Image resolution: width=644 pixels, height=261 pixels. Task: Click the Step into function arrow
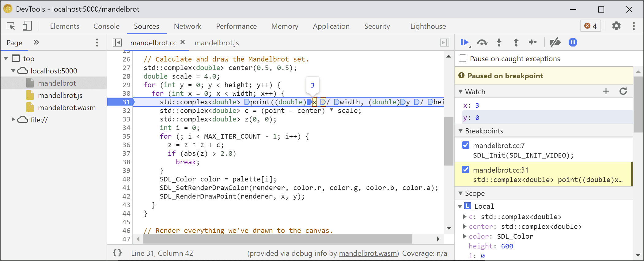click(x=499, y=43)
